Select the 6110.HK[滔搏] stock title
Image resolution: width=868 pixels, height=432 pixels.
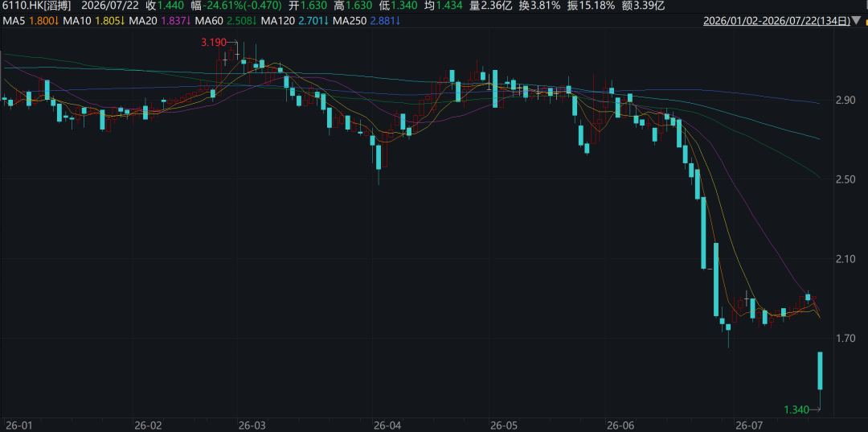pyautogui.click(x=37, y=6)
